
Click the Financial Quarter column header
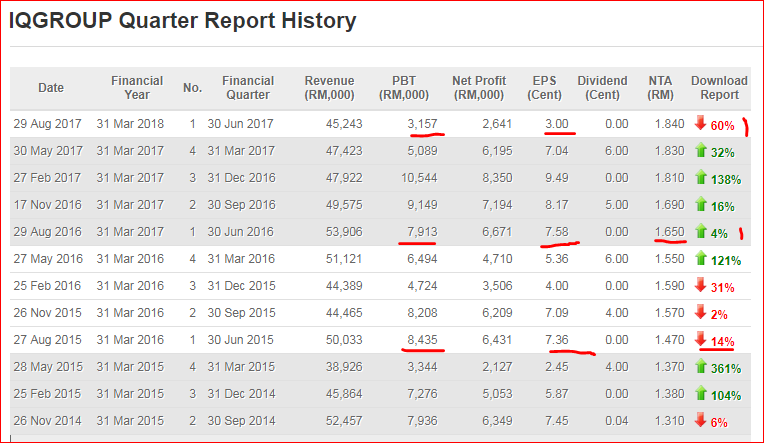(248, 88)
